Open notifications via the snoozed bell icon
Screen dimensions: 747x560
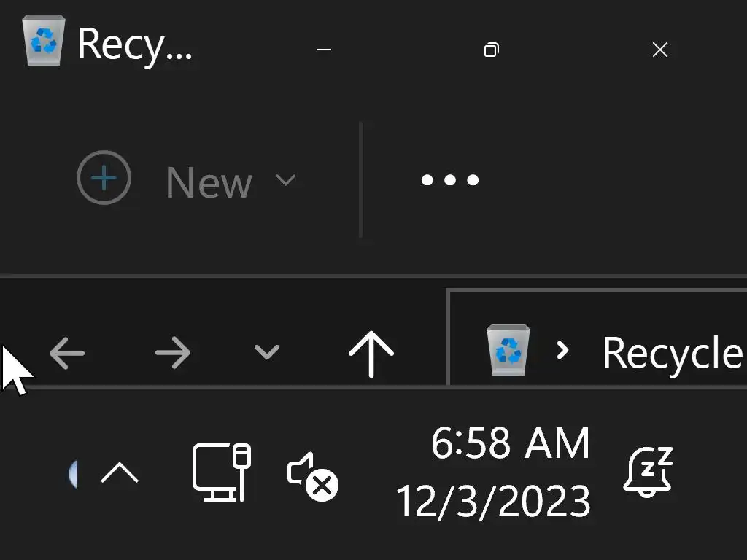click(x=648, y=472)
